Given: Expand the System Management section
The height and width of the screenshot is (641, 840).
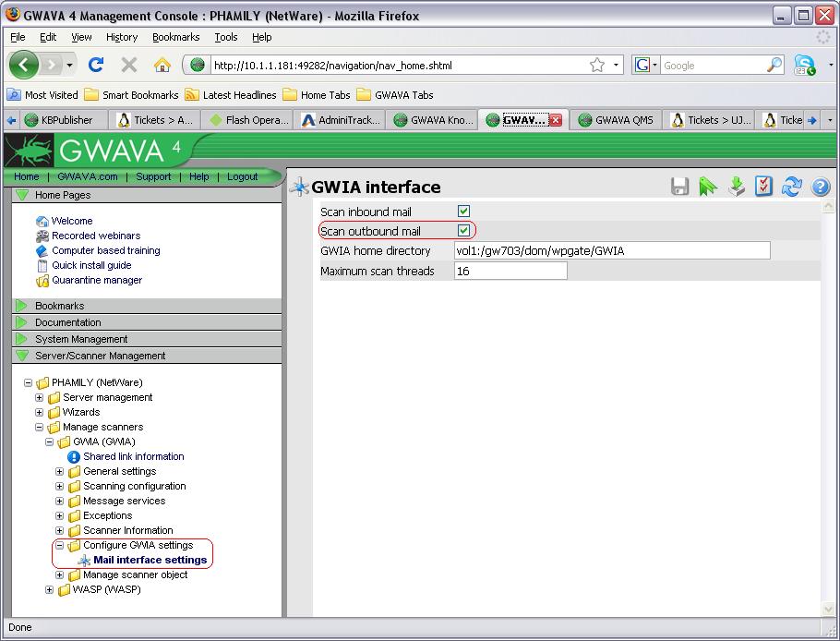Looking at the screenshot, I should click(22, 339).
